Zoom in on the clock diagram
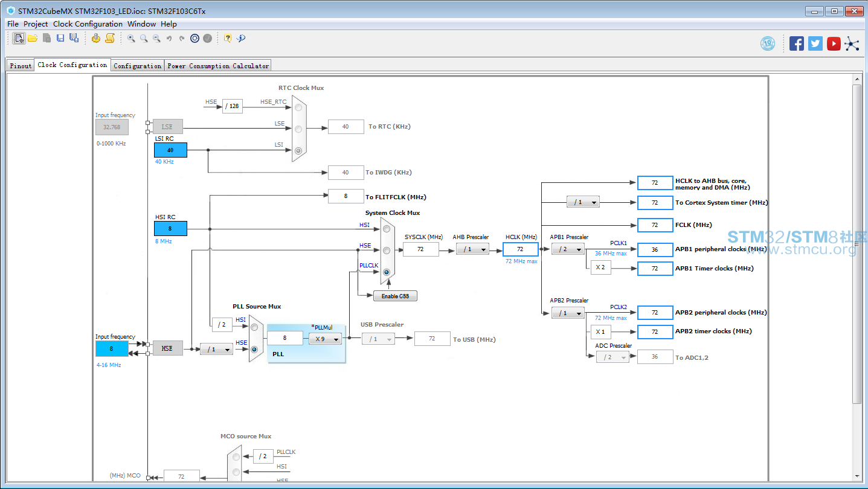Image resolution: width=868 pixels, height=489 pixels. pyautogui.click(x=131, y=38)
